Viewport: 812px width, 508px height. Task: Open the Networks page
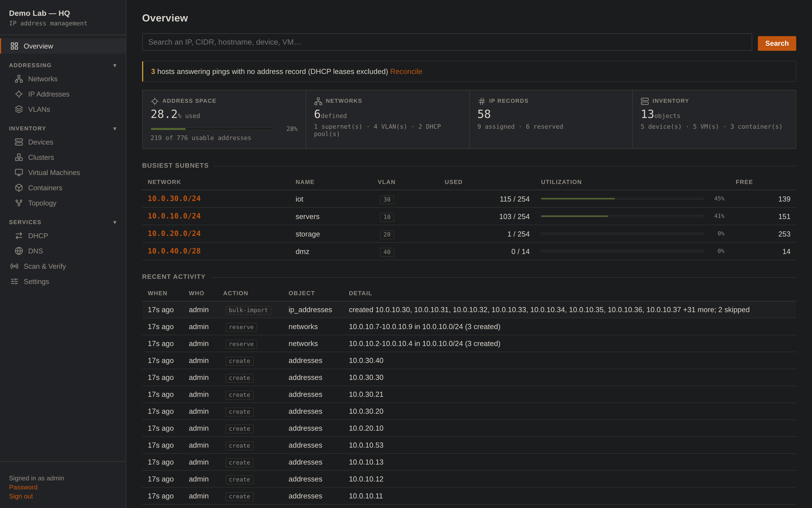[x=43, y=79]
